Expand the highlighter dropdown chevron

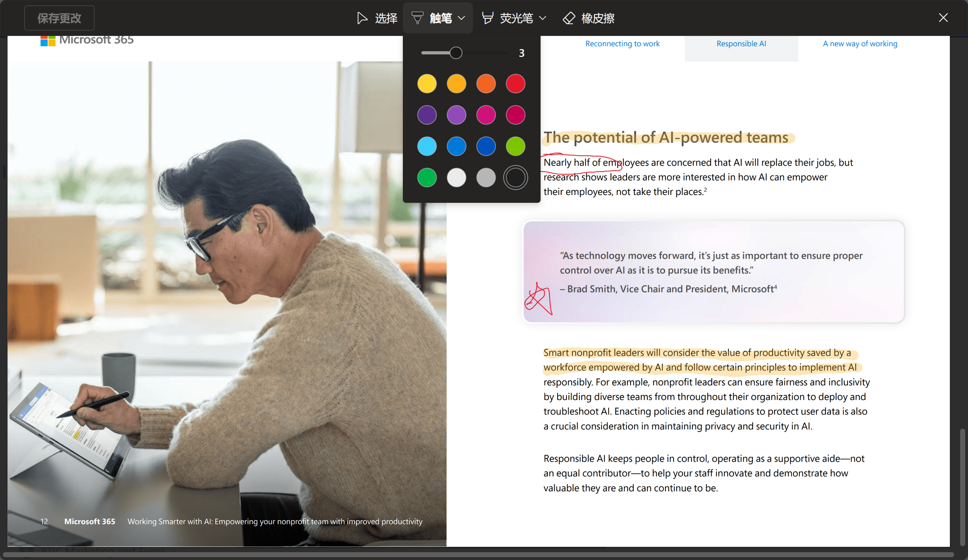point(542,18)
